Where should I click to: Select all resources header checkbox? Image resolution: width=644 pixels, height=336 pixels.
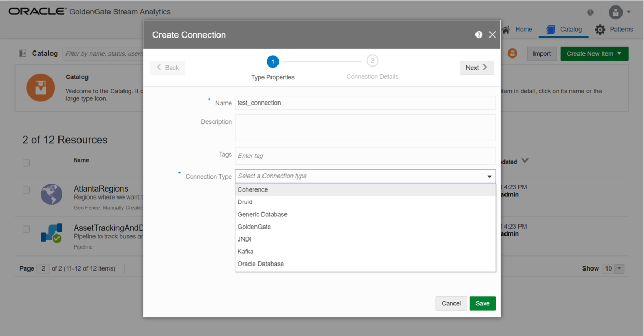point(26,163)
